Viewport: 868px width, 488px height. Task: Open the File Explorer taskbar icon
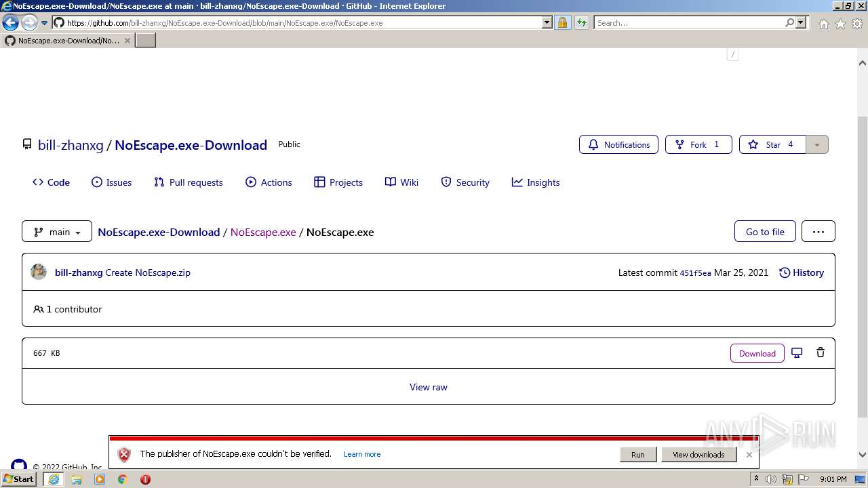77,479
